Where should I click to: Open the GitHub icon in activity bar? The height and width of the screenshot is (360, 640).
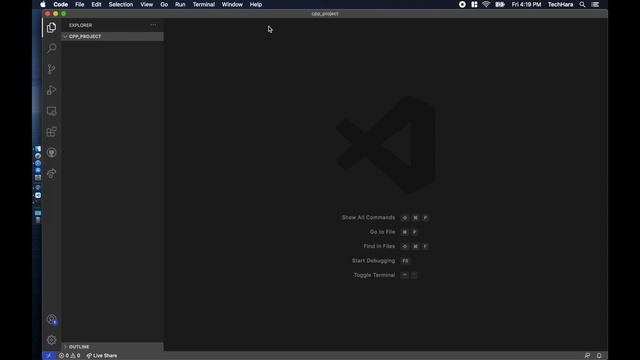point(51,153)
